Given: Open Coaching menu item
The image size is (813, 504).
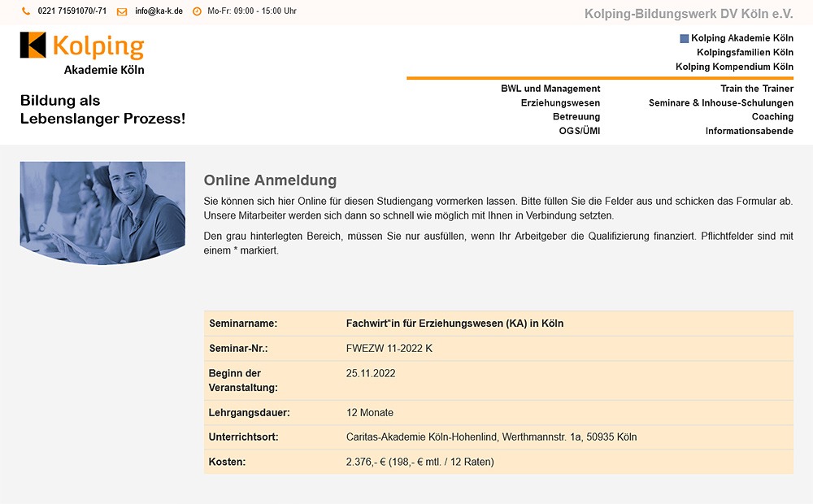Looking at the screenshot, I should (772, 117).
